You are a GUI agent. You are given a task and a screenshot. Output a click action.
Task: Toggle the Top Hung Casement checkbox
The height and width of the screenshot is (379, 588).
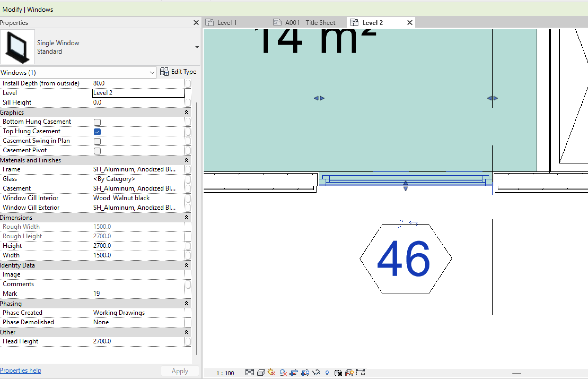point(97,131)
